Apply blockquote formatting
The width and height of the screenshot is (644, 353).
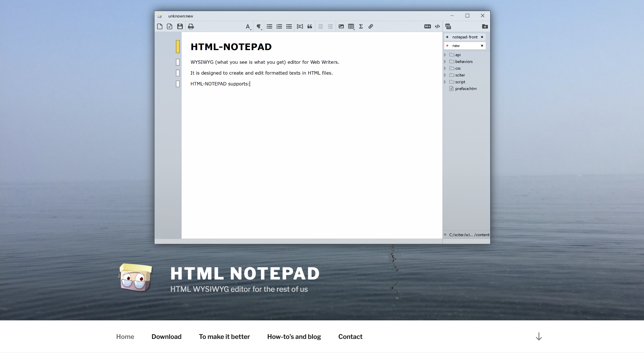(310, 27)
